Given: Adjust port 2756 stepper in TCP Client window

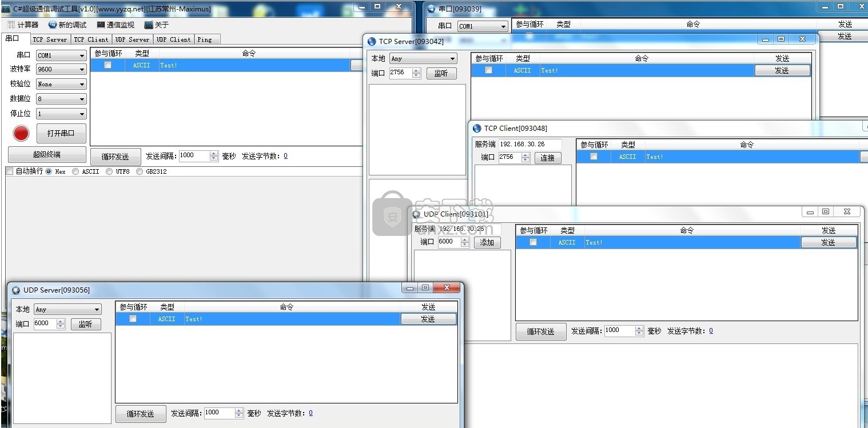Looking at the screenshot, I should tap(525, 157).
